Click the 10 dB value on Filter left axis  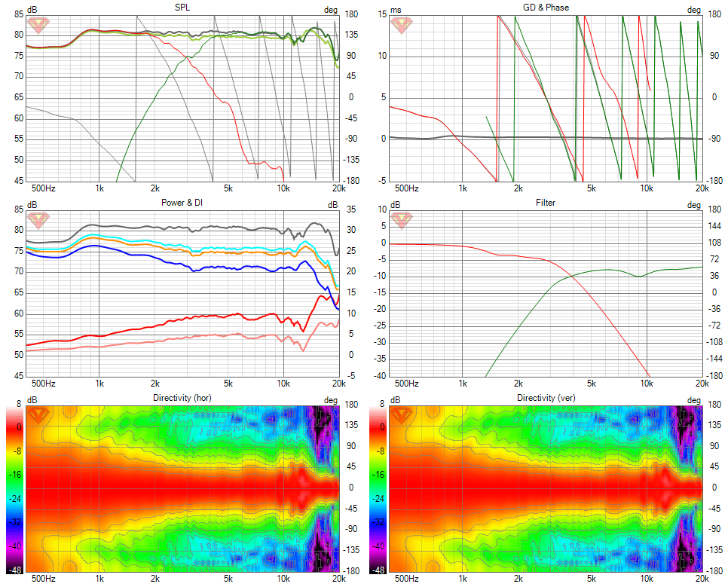(382, 209)
